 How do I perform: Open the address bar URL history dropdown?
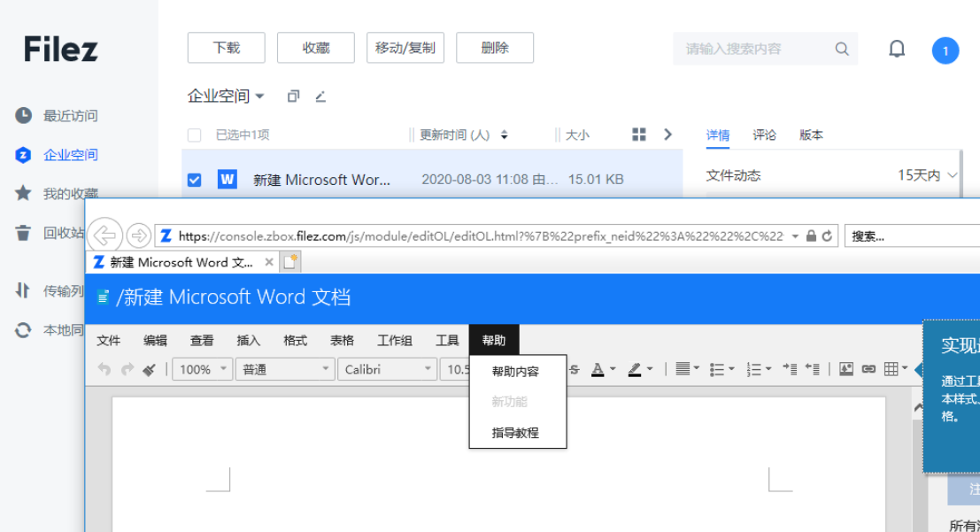[x=795, y=236]
